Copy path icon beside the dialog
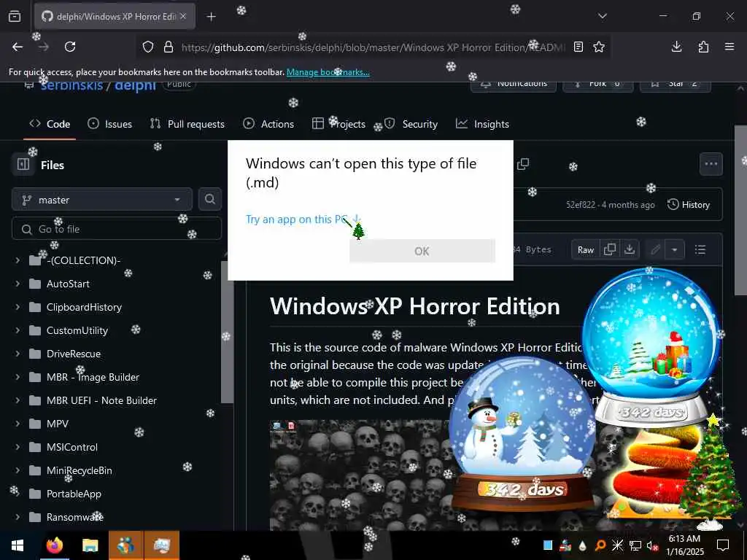The image size is (747, 560). 523,164
